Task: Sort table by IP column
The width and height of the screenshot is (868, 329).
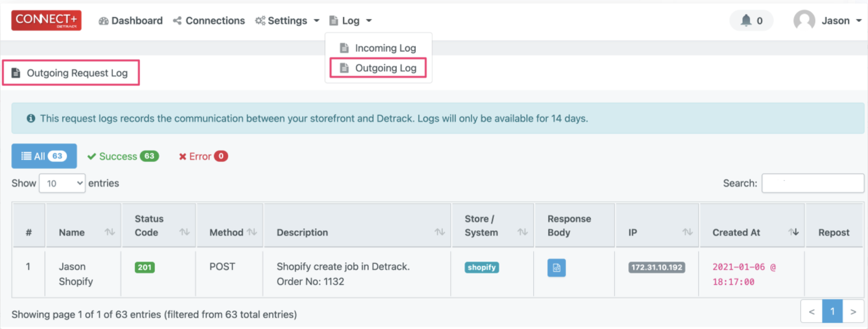Action: point(657,225)
